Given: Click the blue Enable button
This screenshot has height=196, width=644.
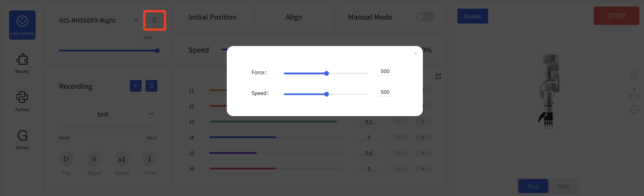Looking at the screenshot, I should pyautogui.click(x=473, y=16).
